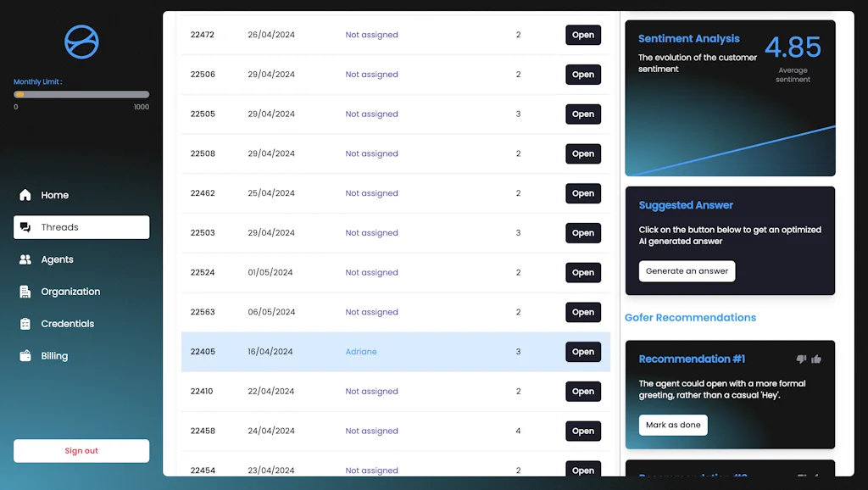This screenshot has width=868, height=490.
Task: Select the Credentials clipboard icon
Action: tap(25, 323)
